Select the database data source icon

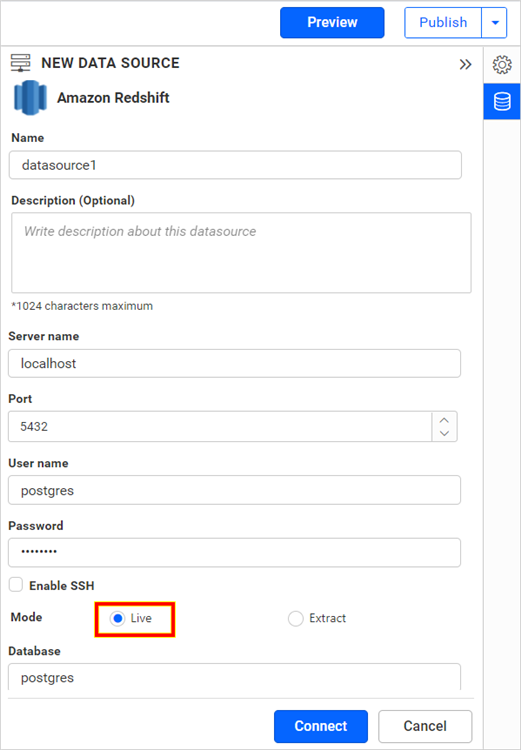(502, 101)
